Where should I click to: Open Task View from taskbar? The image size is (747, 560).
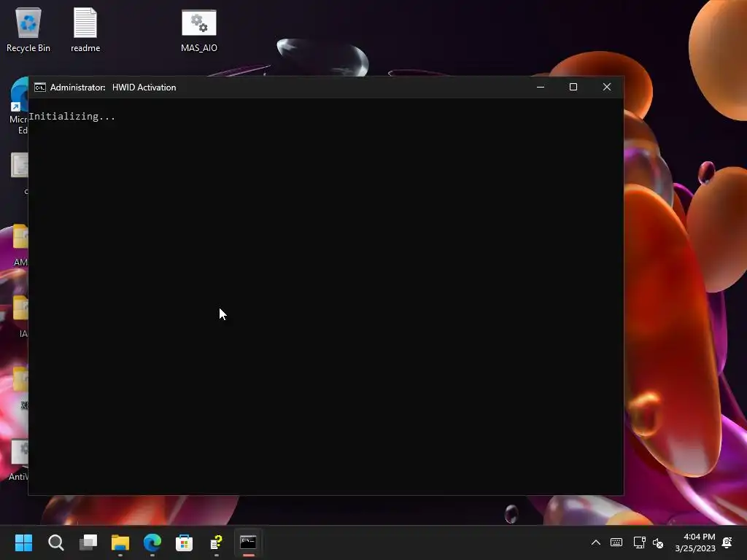[x=88, y=542]
